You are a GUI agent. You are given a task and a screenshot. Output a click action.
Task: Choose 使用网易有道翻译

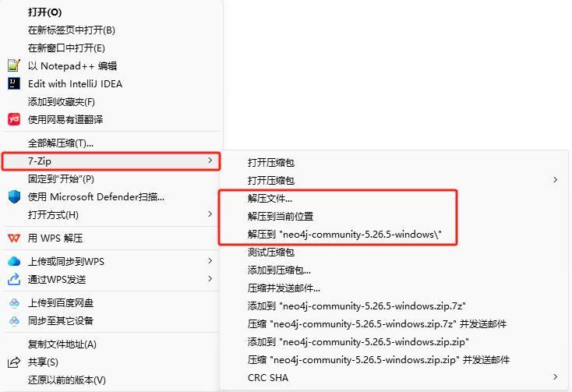pos(65,119)
